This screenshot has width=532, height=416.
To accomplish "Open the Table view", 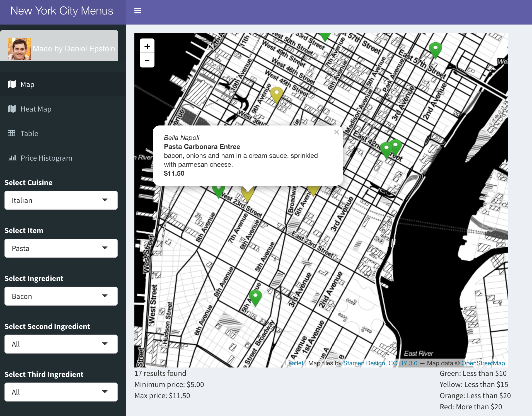I will coord(29,134).
